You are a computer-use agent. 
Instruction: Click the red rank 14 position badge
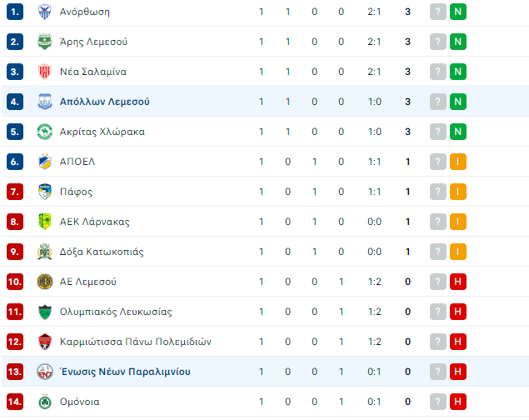[15, 402]
